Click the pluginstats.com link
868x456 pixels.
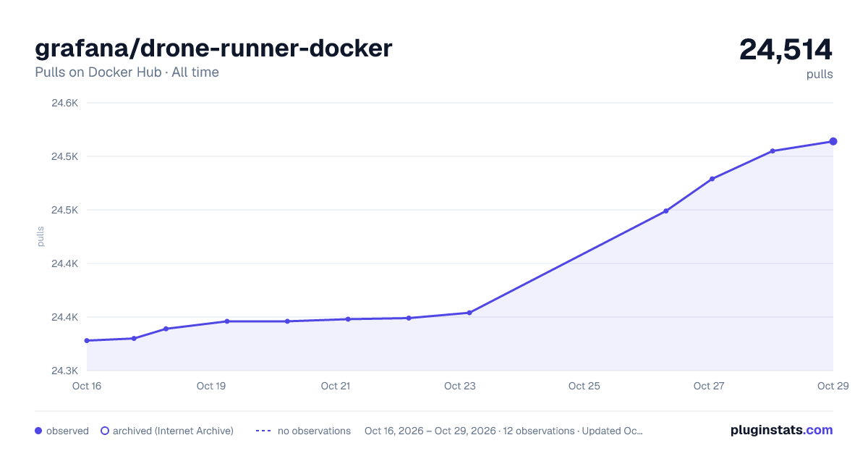(x=781, y=430)
